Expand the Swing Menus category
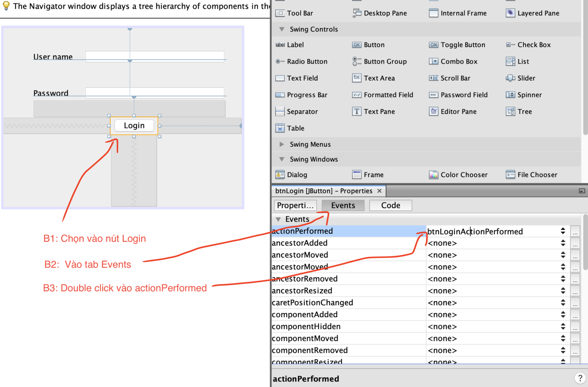 tap(282, 144)
